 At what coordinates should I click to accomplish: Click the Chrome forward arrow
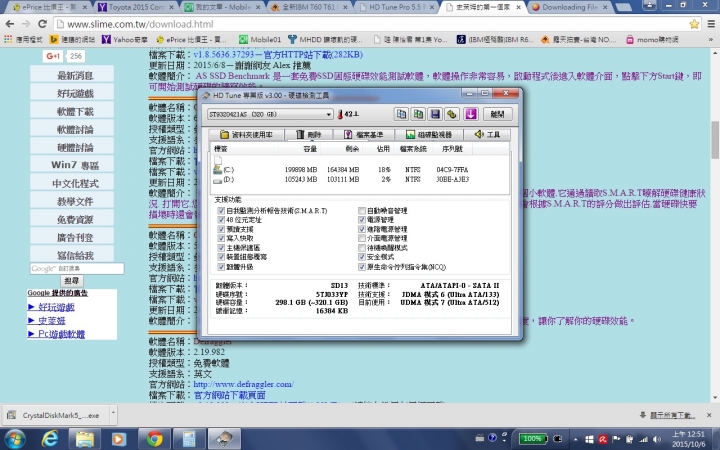26,24
